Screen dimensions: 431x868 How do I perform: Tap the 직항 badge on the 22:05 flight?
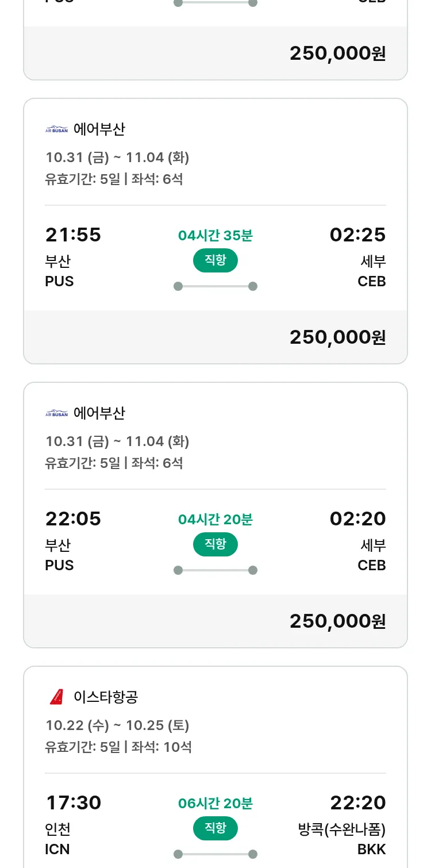[215, 544]
